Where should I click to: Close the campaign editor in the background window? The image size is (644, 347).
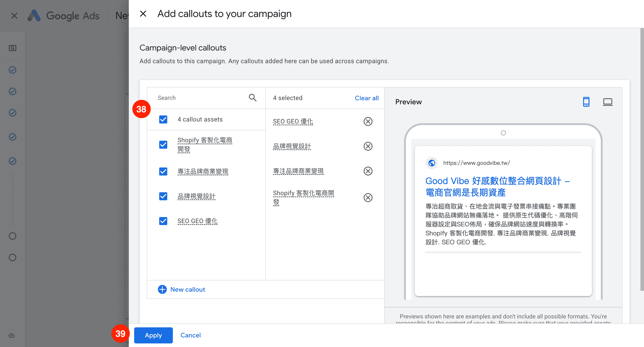(x=14, y=16)
